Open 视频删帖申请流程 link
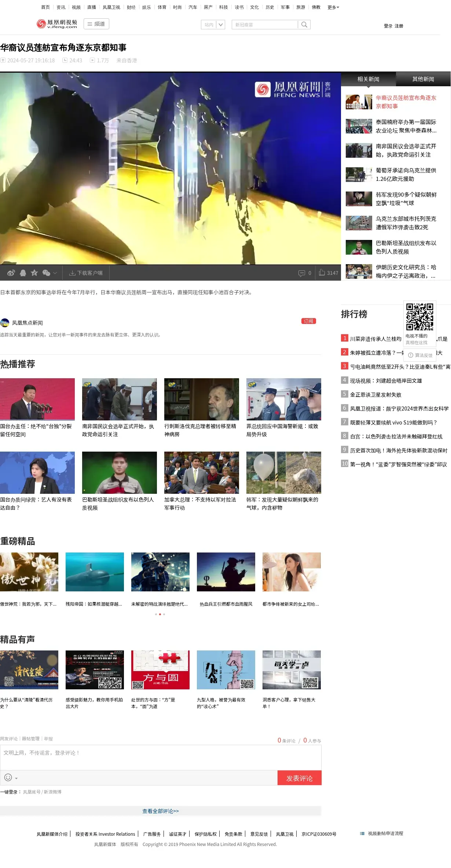 click(x=385, y=834)
